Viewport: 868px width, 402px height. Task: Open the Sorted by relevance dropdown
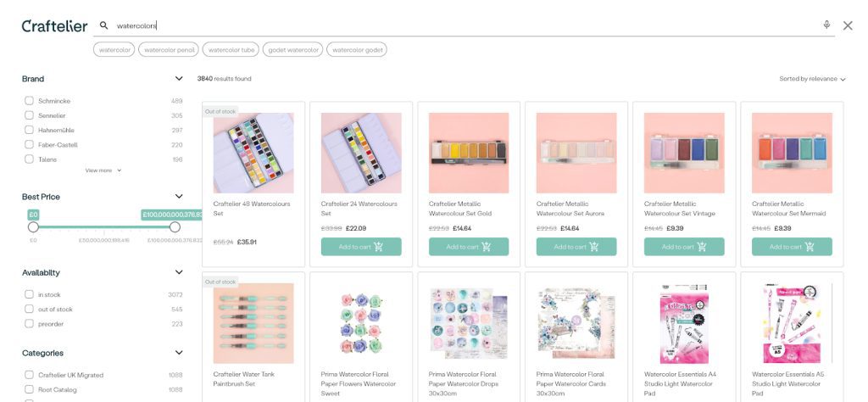[812, 79]
